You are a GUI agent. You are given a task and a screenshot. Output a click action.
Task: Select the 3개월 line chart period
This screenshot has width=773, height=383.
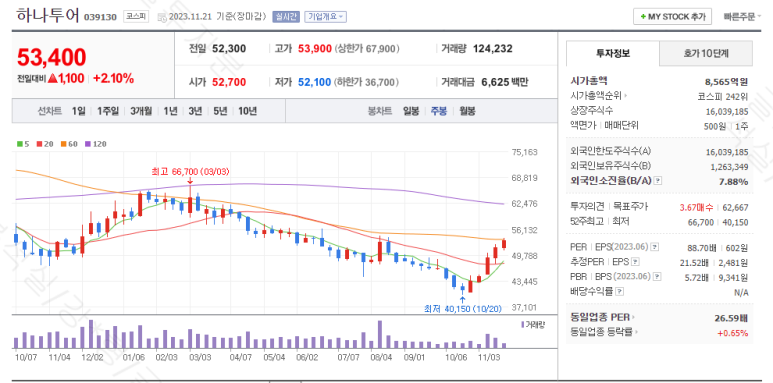tap(141, 111)
